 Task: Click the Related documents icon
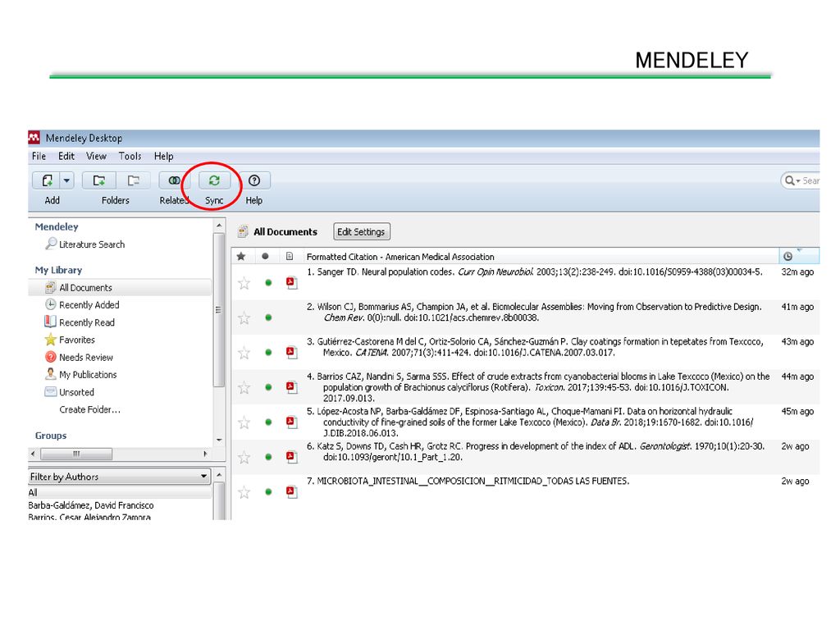(174, 180)
